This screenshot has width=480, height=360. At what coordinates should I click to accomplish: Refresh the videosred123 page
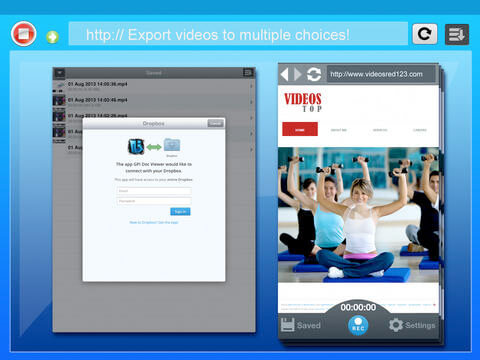click(x=314, y=74)
